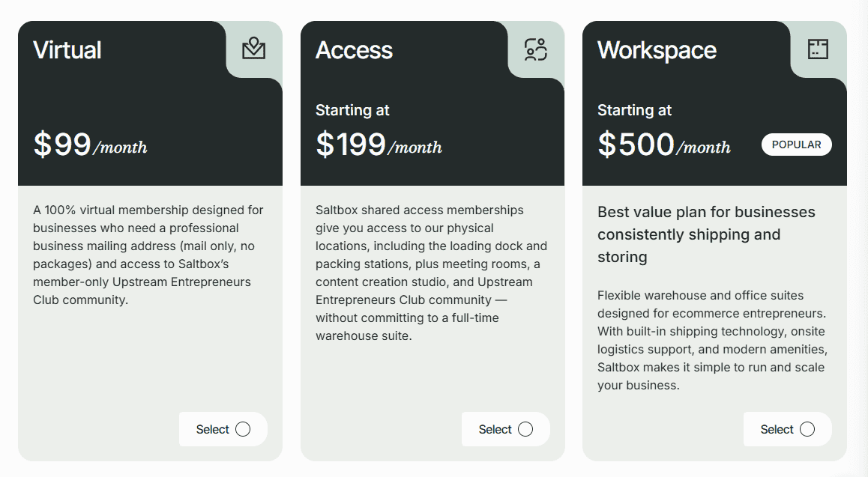Click the Virtual plan heading
Image resolution: width=868 pixels, height=477 pixels.
(67, 50)
